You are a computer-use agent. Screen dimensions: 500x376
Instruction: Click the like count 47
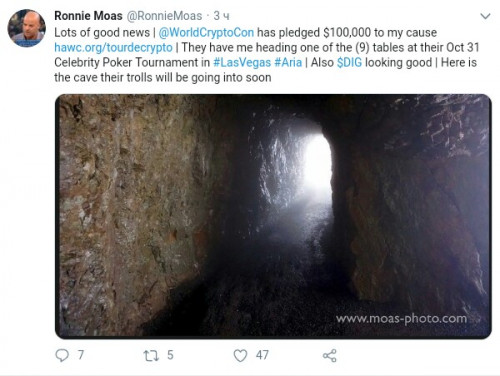click(x=262, y=355)
